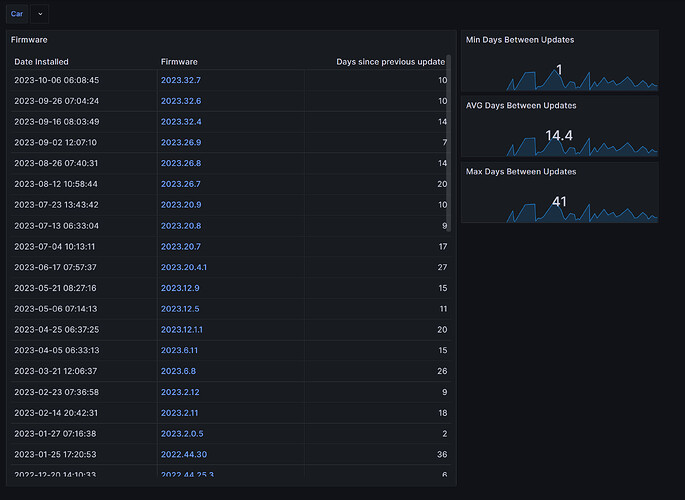Open firmware link 2023.2.12
The width and height of the screenshot is (685, 500).
tap(180, 392)
